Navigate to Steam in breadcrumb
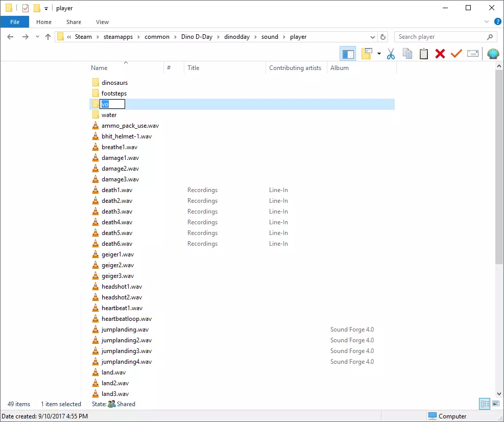The width and height of the screenshot is (504, 422). coord(83,37)
